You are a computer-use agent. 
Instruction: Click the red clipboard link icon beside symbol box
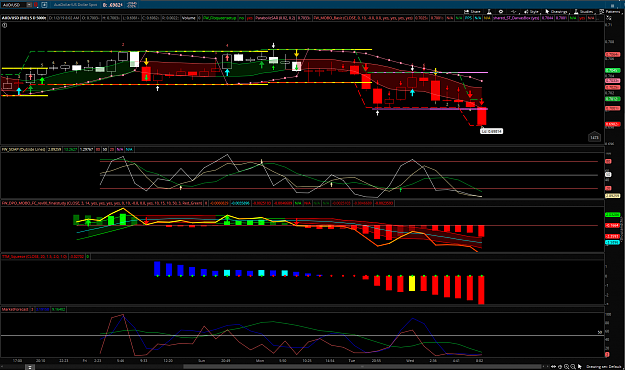[36, 5]
